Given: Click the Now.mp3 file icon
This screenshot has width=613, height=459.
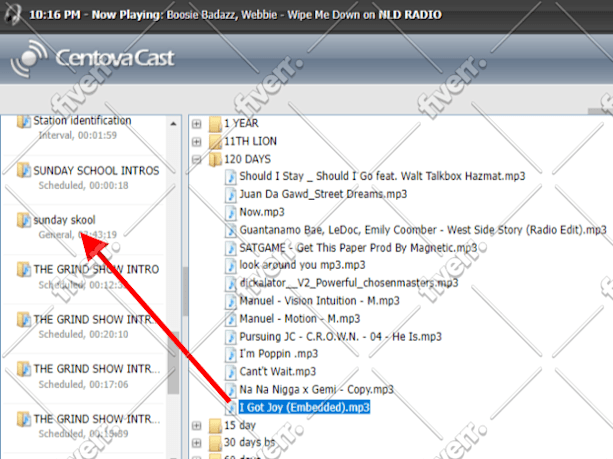Looking at the screenshot, I should (x=231, y=212).
